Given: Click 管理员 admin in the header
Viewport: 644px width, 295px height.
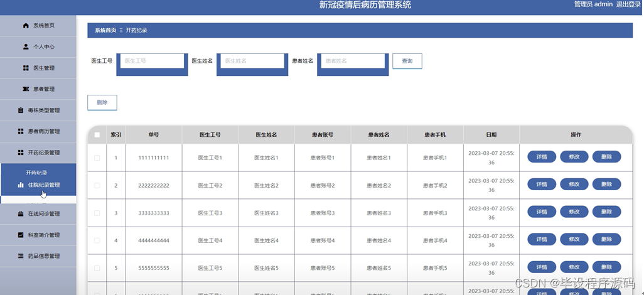Looking at the screenshot, I should pos(593,4).
